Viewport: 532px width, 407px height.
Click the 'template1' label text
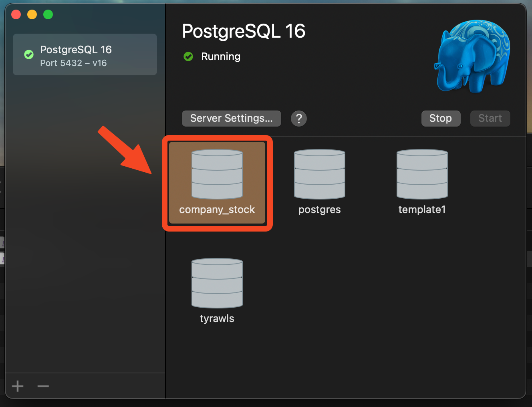point(422,210)
